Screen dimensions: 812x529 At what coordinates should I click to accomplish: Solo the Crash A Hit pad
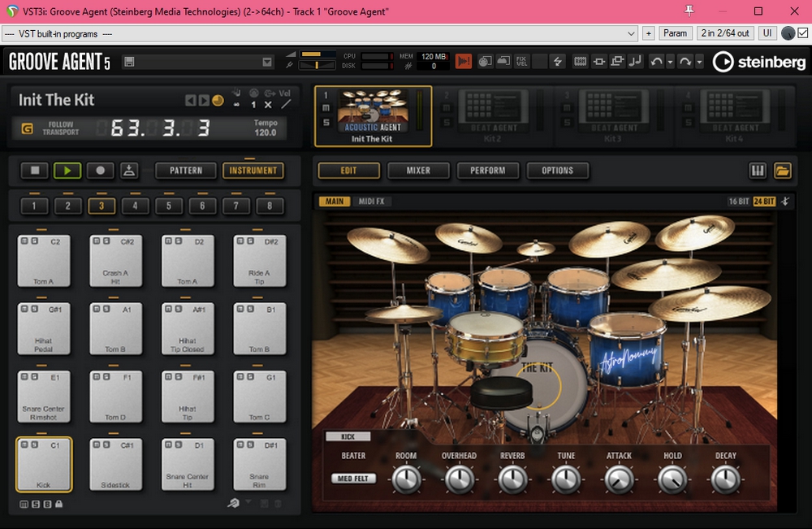(x=106, y=241)
